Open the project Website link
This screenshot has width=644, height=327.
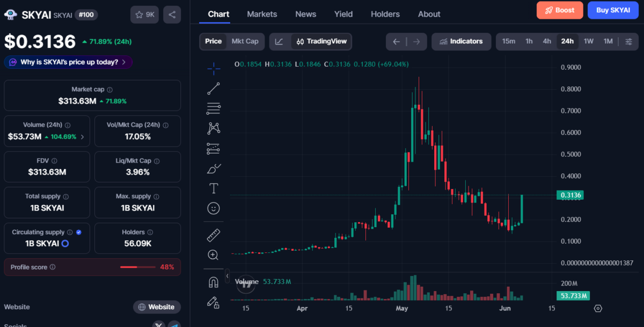pyautogui.click(x=157, y=307)
